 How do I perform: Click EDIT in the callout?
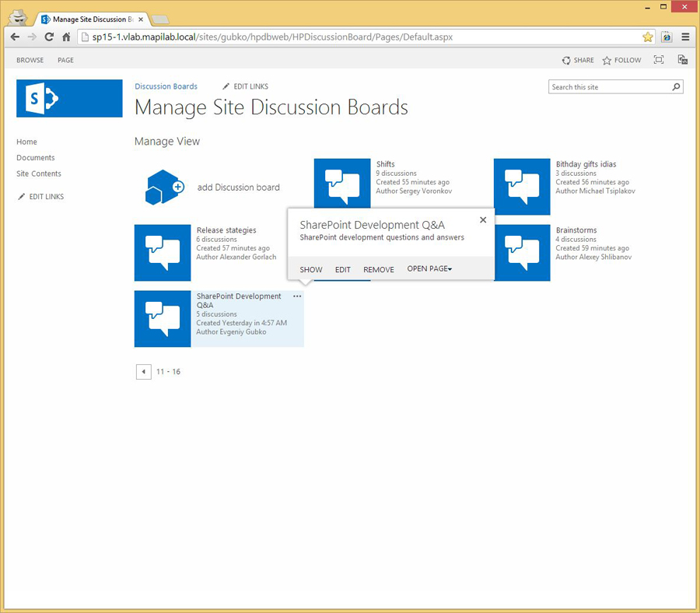343,270
